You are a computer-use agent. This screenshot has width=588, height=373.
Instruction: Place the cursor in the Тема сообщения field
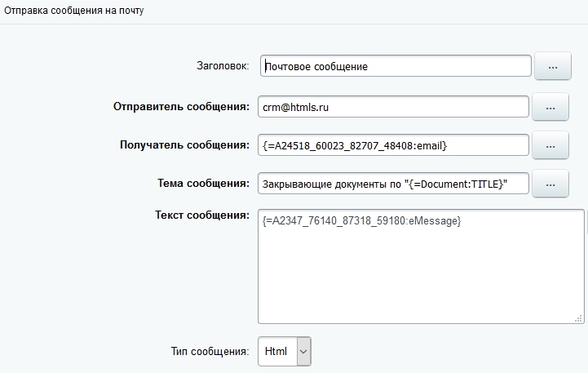(x=395, y=184)
